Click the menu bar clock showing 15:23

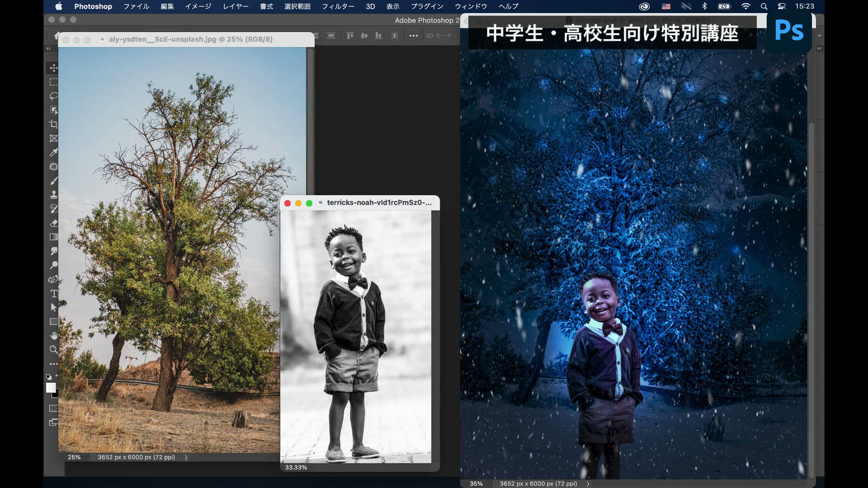(805, 6)
